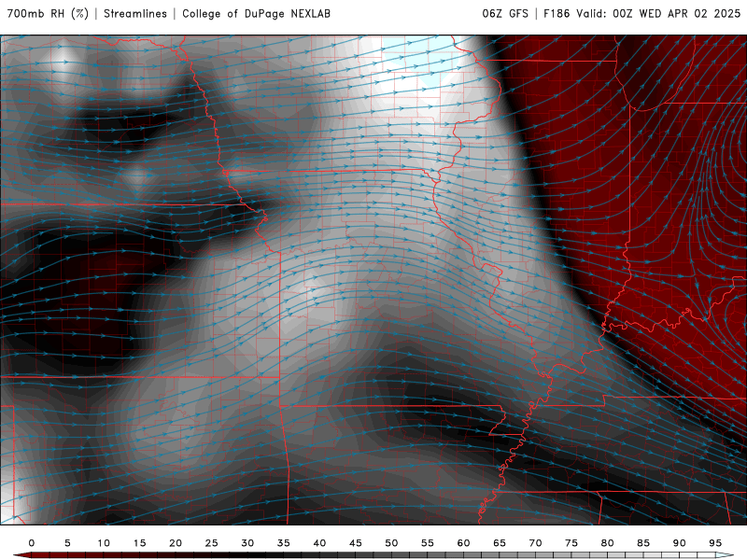Screen dimensions: 747x560
Task: Click the colorbar label "5"
Action: [x=67, y=543]
